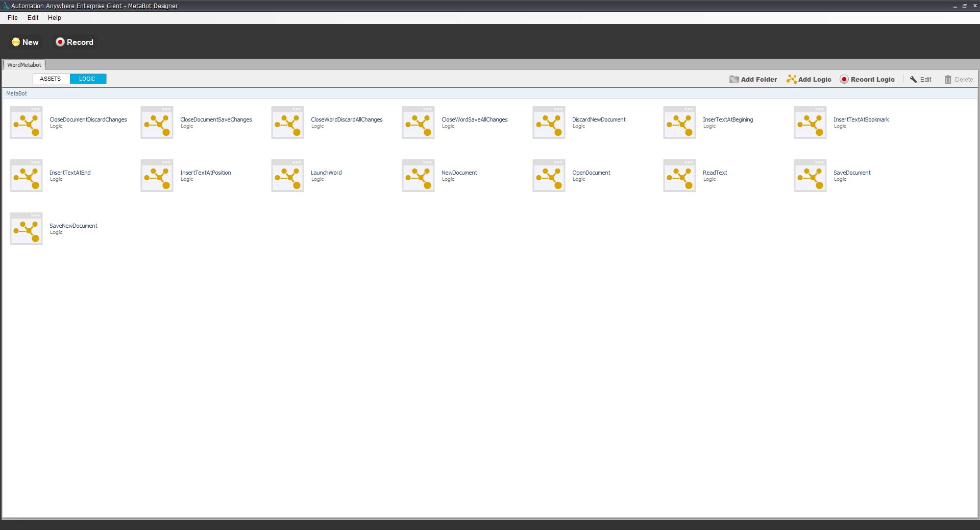Click the CloseWordSaveAllChanges name text
980x530 pixels.
pyautogui.click(x=475, y=119)
